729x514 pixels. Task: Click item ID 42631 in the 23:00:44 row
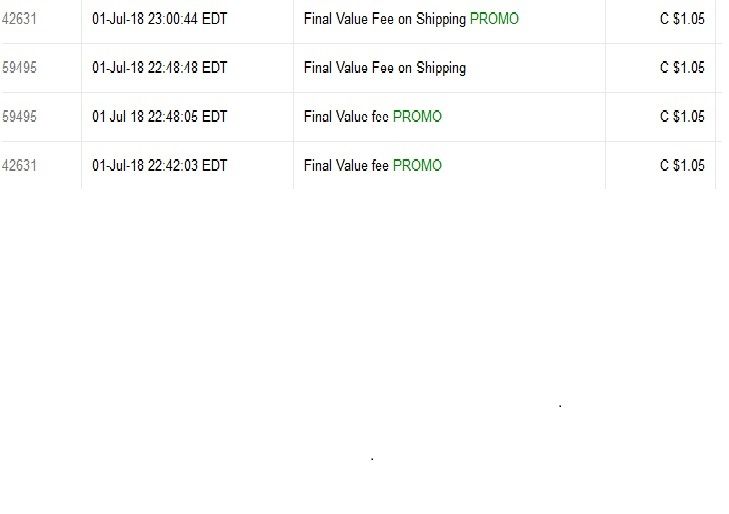tap(19, 19)
